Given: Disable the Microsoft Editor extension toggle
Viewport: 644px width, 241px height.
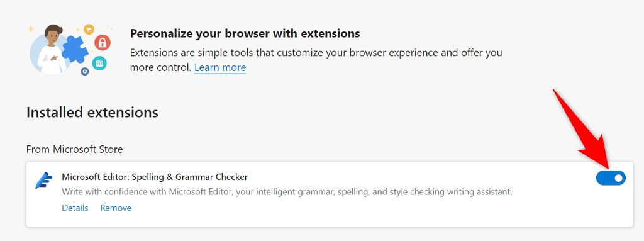Looking at the screenshot, I should (x=611, y=177).
